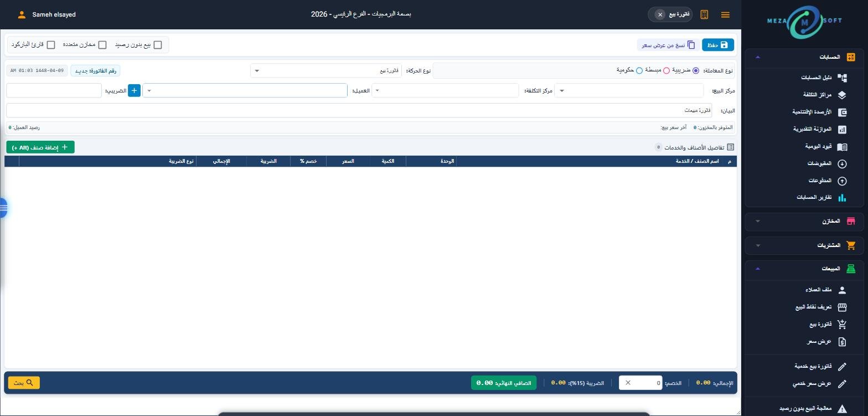
Task: Click the تعريف نقاط البيع storefront icon
Action: pos(842,307)
